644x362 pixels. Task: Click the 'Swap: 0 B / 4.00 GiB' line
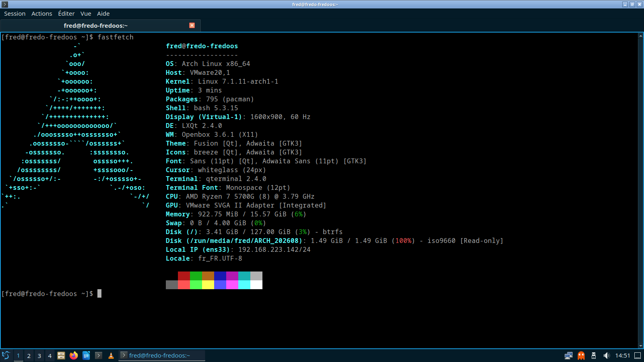click(x=216, y=223)
